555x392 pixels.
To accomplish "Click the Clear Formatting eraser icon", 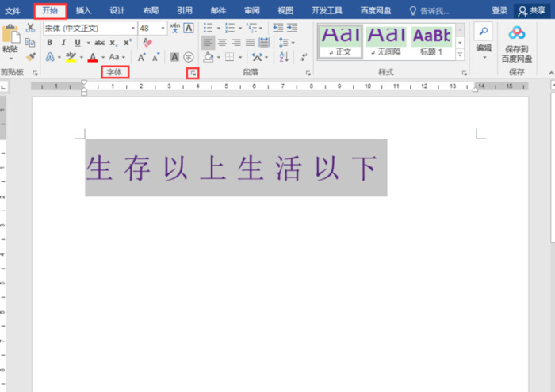I will tap(147, 43).
